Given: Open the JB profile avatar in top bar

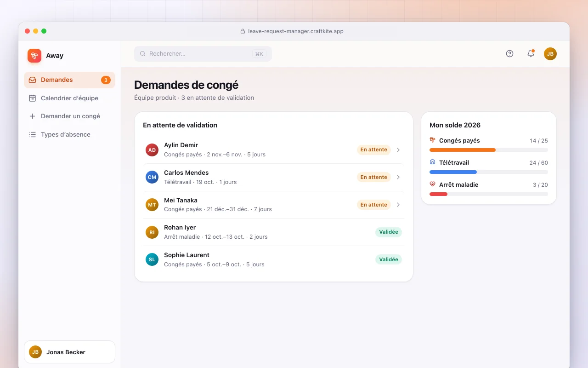Looking at the screenshot, I should click(550, 54).
